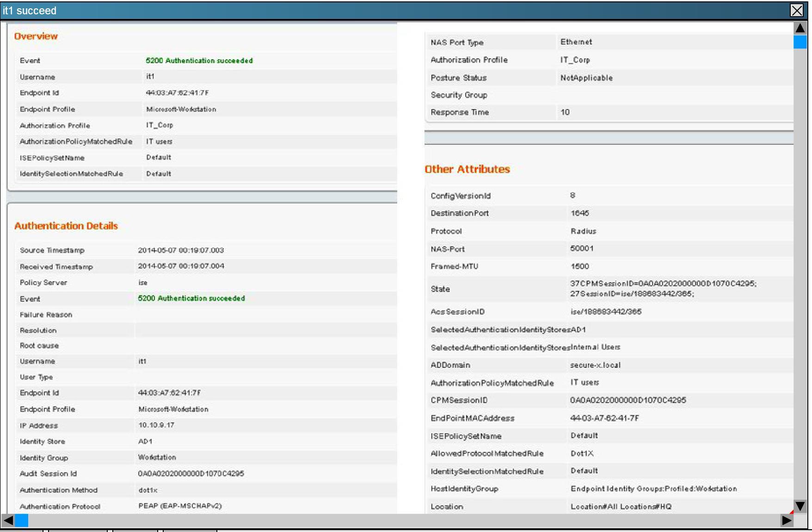Select the Authentication Details section heading
This screenshot has width=812, height=532.
click(66, 226)
